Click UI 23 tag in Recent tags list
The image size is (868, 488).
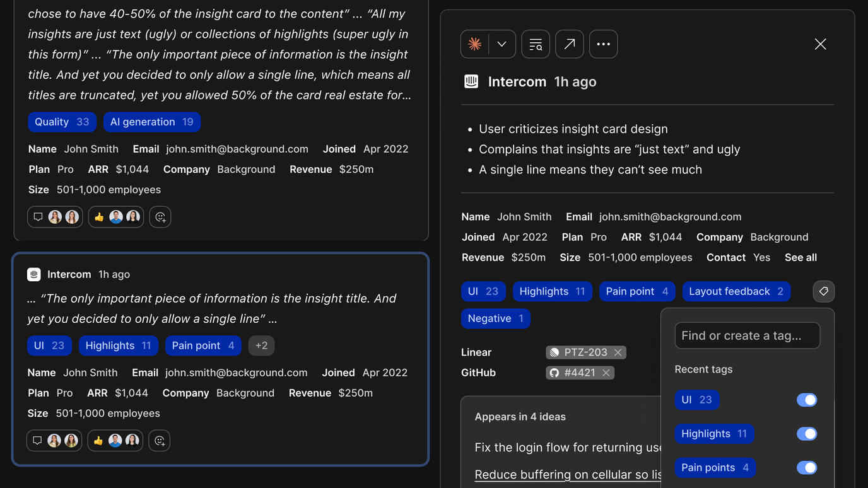coord(697,400)
